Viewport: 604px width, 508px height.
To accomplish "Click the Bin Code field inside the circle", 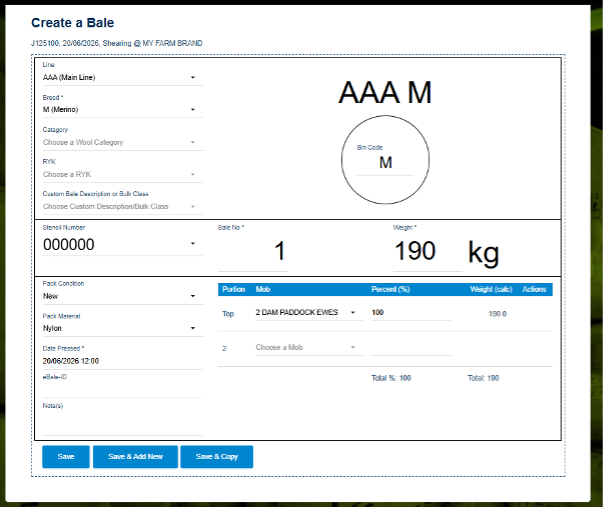I will pyautogui.click(x=385, y=163).
